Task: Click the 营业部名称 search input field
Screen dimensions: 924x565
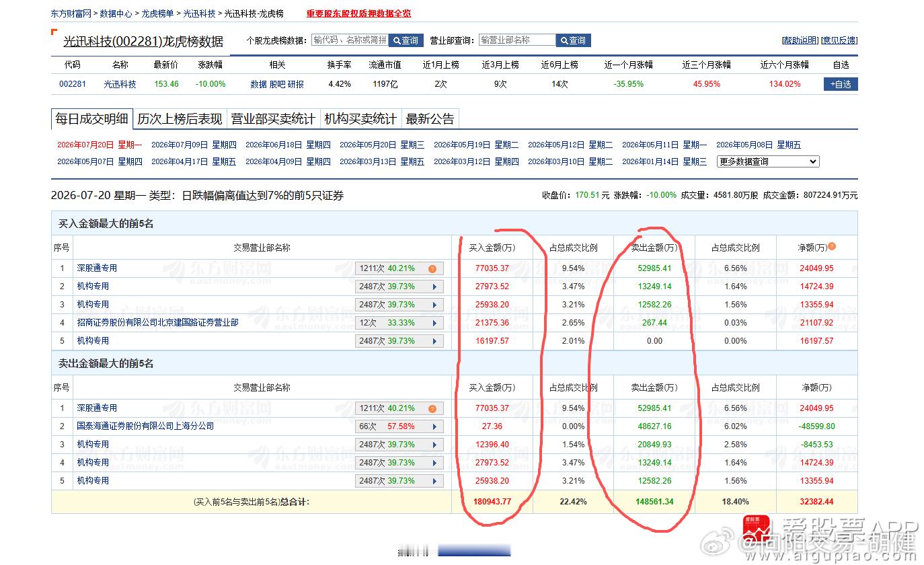Action: 517,40
